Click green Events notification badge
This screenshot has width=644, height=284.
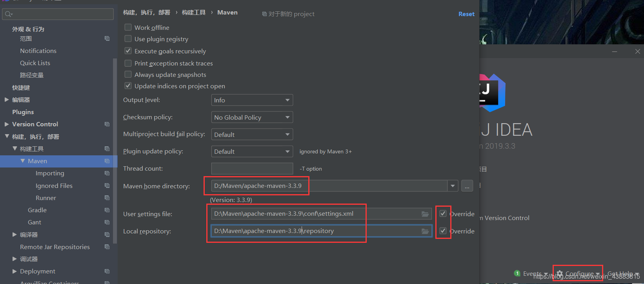(x=517, y=273)
